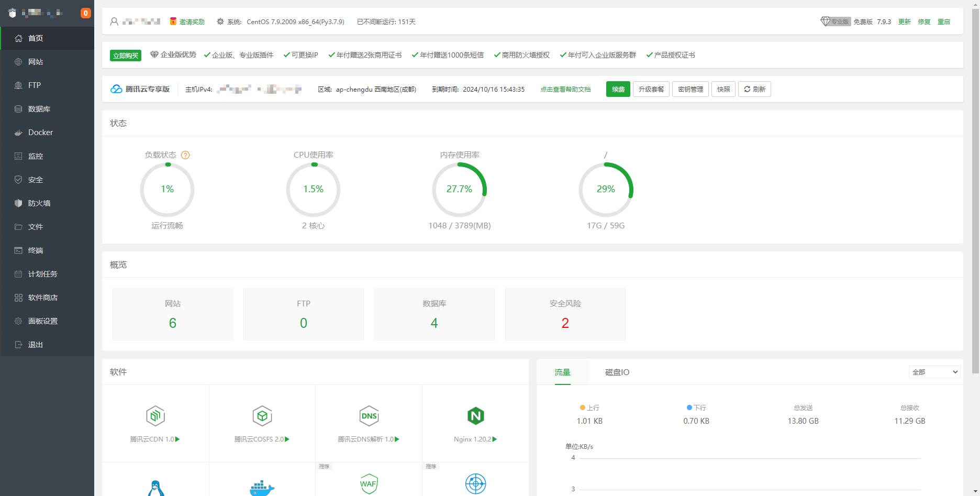This screenshot has height=496, width=980.
Task: Click the FTP sidebar icon
Action: (x=18, y=85)
